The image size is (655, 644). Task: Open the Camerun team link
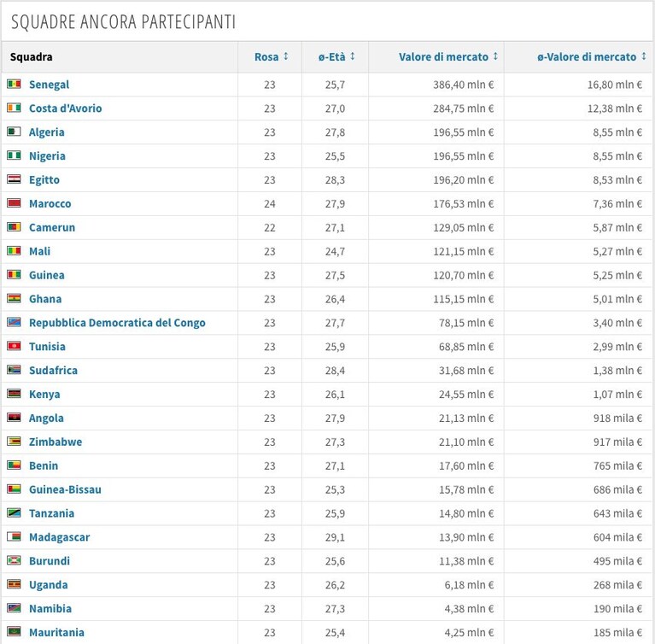(x=52, y=228)
